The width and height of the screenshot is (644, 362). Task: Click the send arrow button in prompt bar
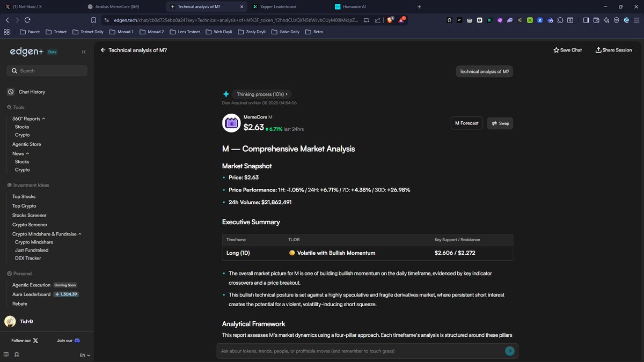pyautogui.click(x=510, y=351)
